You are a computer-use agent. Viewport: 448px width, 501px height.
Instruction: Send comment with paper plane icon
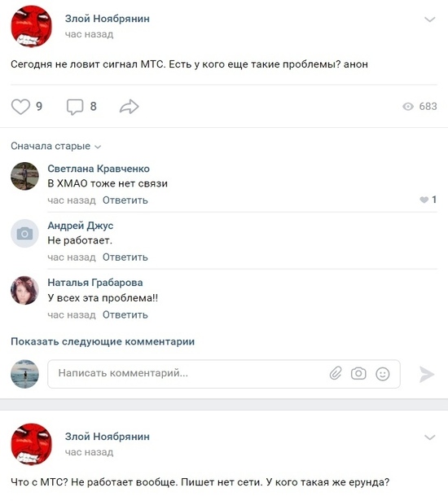coord(427,374)
